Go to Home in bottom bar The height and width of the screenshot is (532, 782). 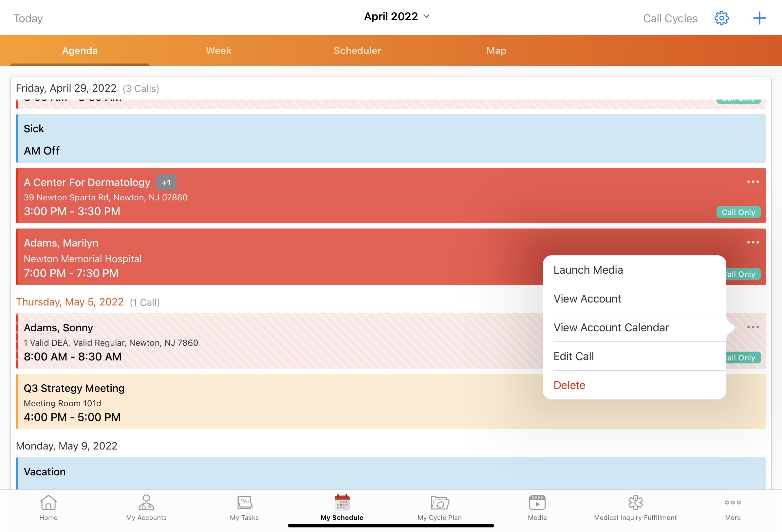point(48,507)
